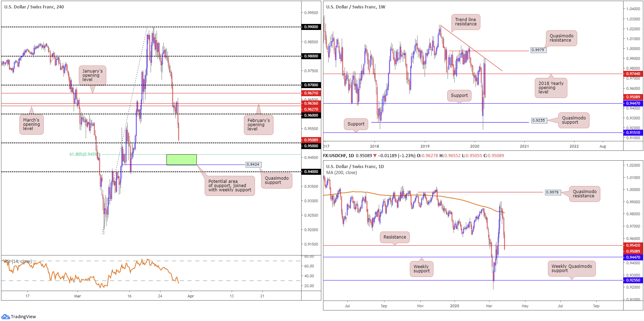Image resolution: width=644 pixels, height=321 pixels.
Task: Click the U.S. Dollar / Swiss Franc, 240 title
Action: [34, 7]
